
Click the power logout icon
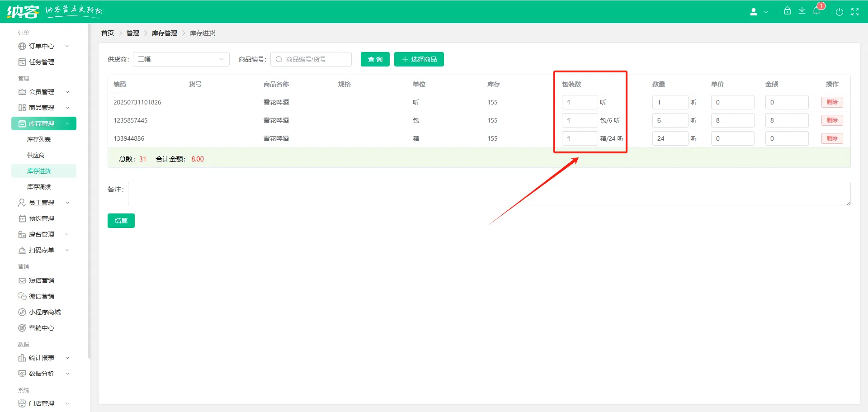pos(840,12)
